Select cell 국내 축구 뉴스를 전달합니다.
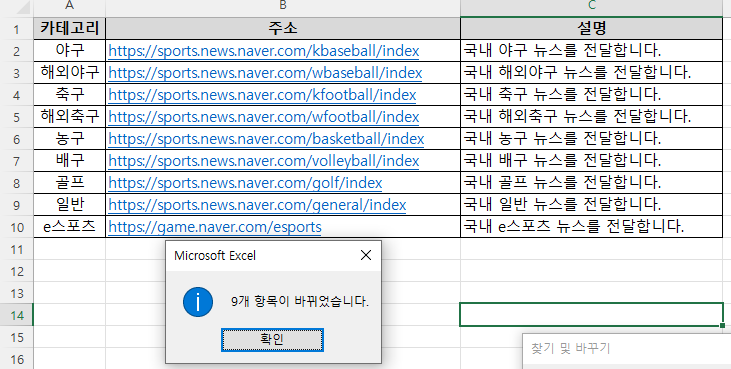 pyautogui.click(x=592, y=95)
